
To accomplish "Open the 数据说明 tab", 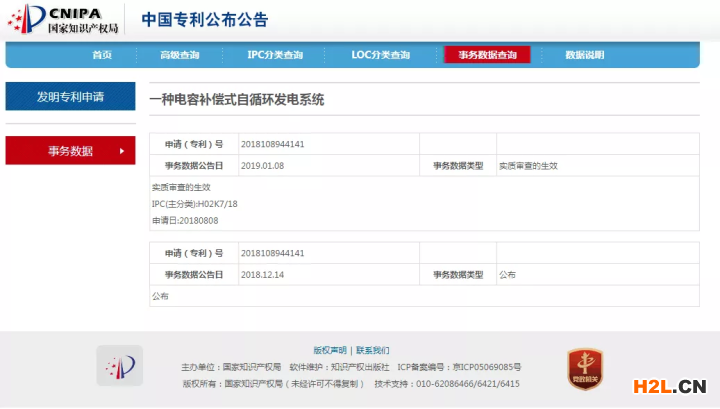I will click(x=585, y=55).
